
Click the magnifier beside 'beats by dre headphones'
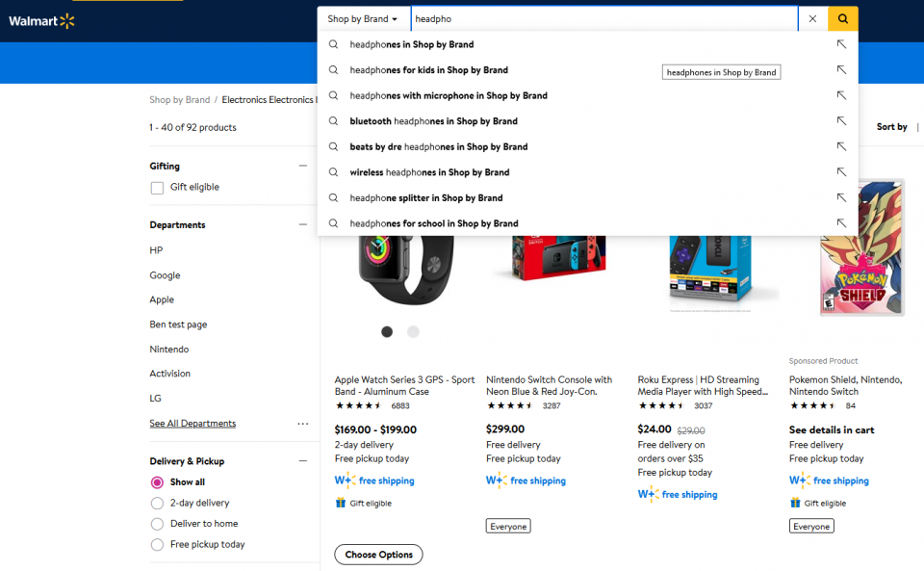click(x=334, y=146)
